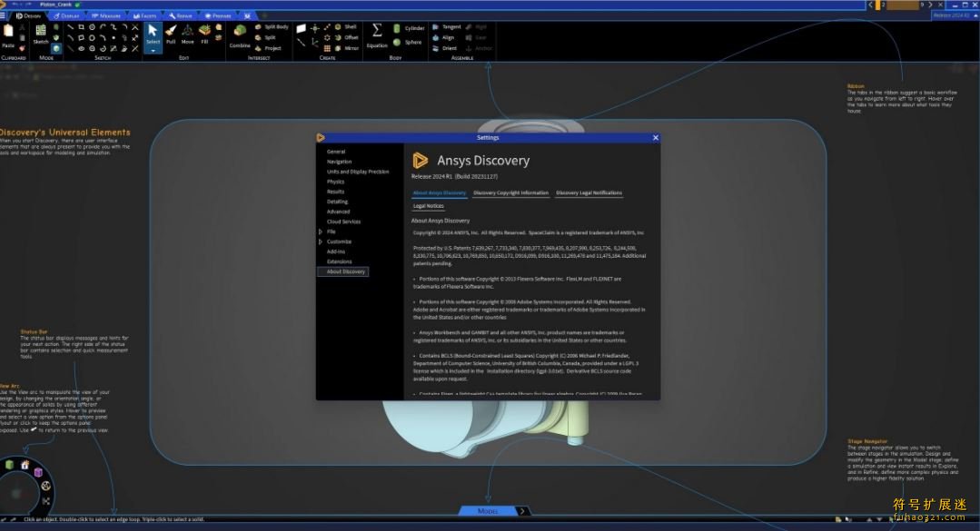Open General settings category
Viewport: 980px width, 531px height.
[336, 152]
